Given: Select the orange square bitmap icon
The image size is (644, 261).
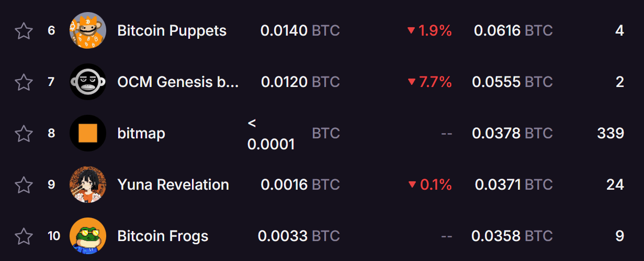Looking at the screenshot, I should click(x=88, y=133).
